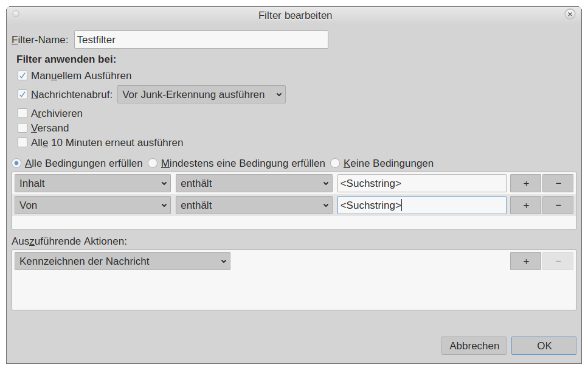This screenshot has width=588, height=370.
Task: Uncheck the Nachrichtenabruf checkbox
Action: pyautogui.click(x=22, y=94)
